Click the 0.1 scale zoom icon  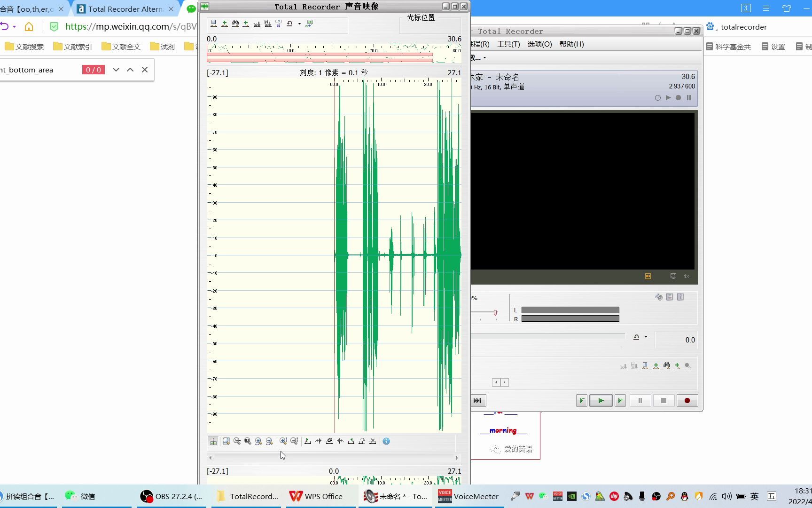pyautogui.click(x=248, y=441)
